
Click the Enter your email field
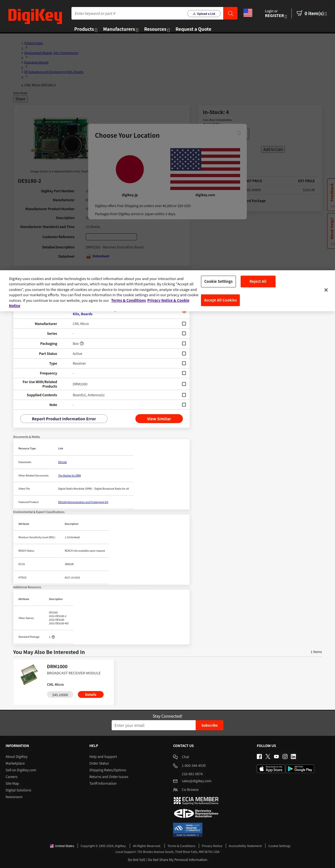[154, 725]
